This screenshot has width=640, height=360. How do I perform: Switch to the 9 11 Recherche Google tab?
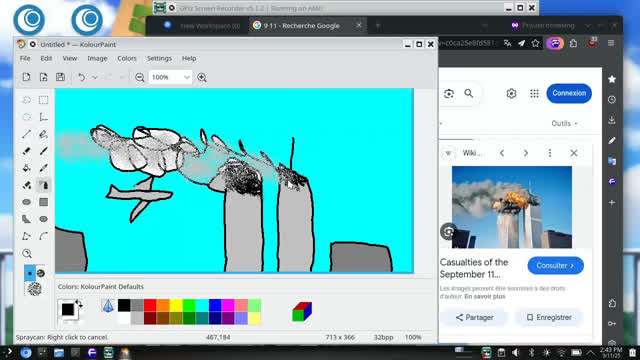pos(307,26)
